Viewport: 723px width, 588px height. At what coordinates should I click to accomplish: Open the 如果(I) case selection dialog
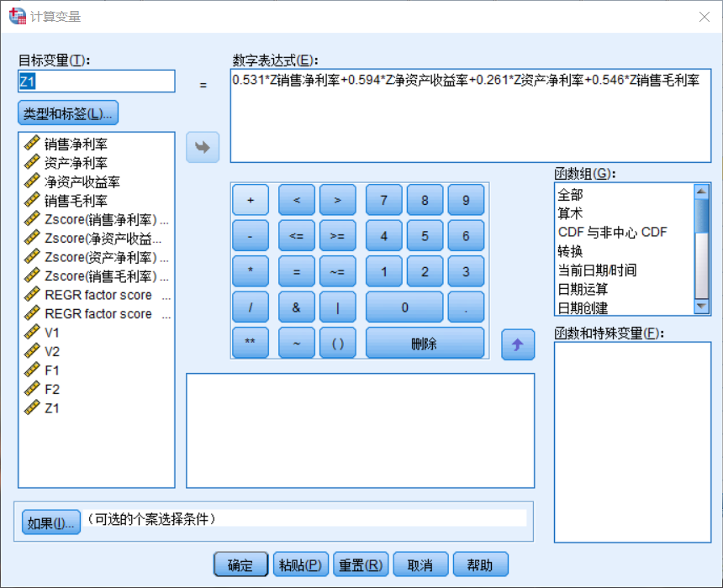50,521
